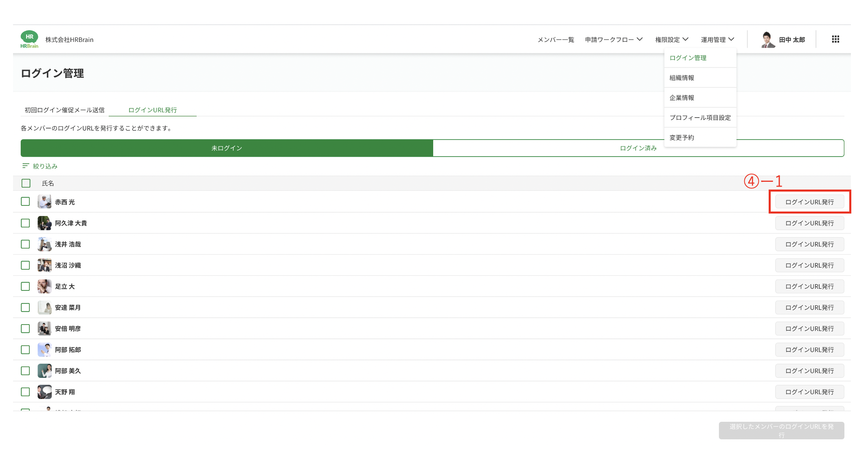Expand the 申請ワークフロー dropdown
Viewport: 868px width, 458px height.
[614, 39]
